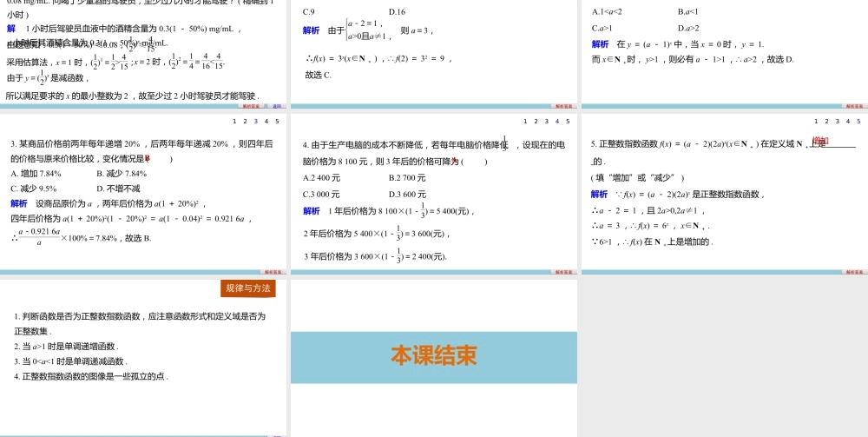The height and width of the screenshot is (437, 868).
Task: Click line ∵6>1 in question 5 solution
Action: coord(652,242)
